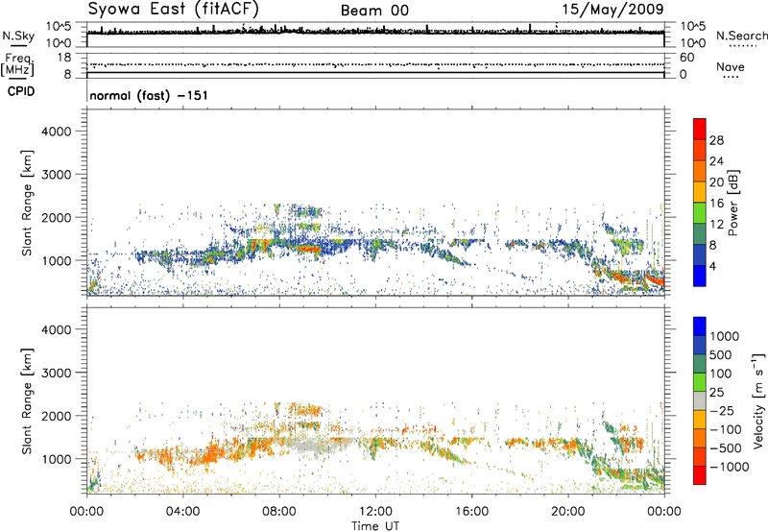Screen dimensions: 768x532
Task: Click the "-25" Velocity colorbar label
Action: [x=722, y=410]
